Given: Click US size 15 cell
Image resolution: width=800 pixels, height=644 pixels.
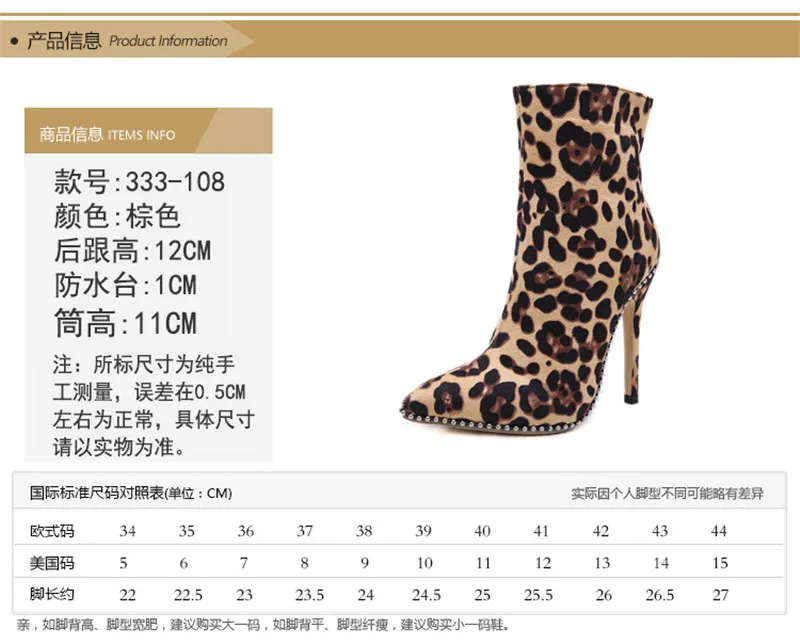Looking at the screenshot, I should pos(720,563).
